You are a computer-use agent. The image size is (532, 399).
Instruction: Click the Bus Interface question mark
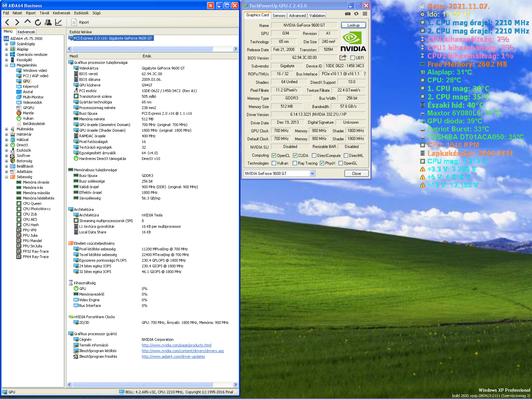coord(365,74)
